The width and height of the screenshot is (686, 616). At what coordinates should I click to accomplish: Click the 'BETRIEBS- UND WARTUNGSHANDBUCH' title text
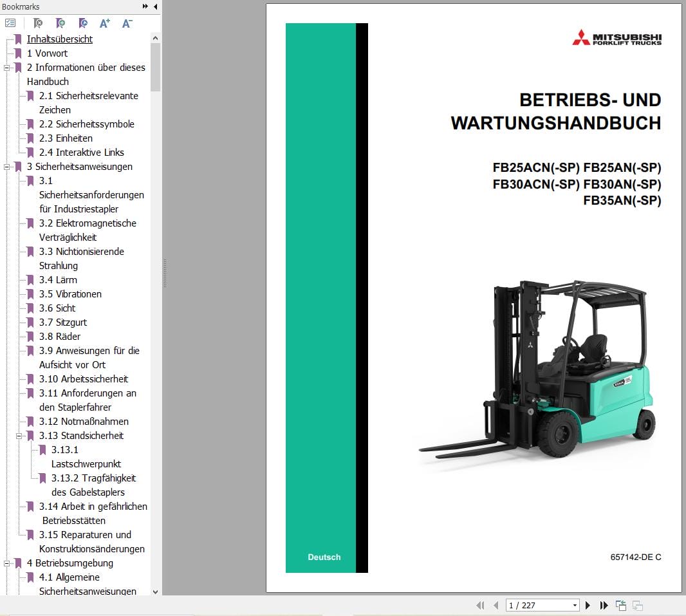(555, 111)
